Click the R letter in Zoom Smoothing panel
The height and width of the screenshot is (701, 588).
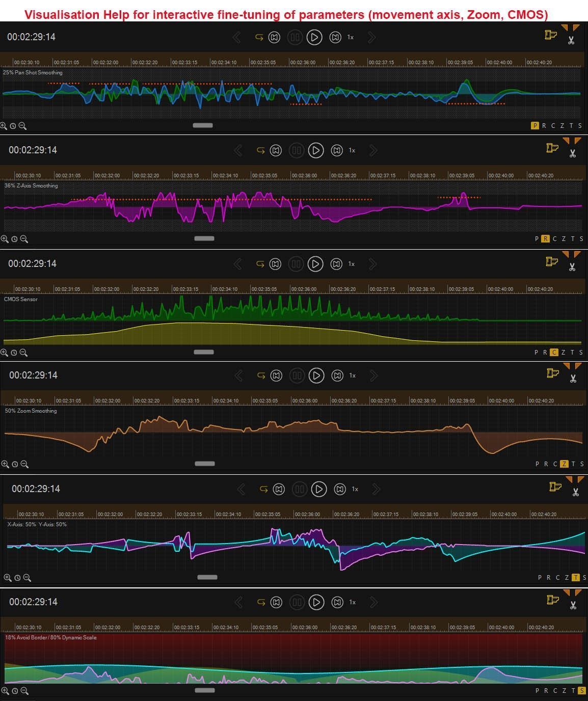tap(546, 464)
